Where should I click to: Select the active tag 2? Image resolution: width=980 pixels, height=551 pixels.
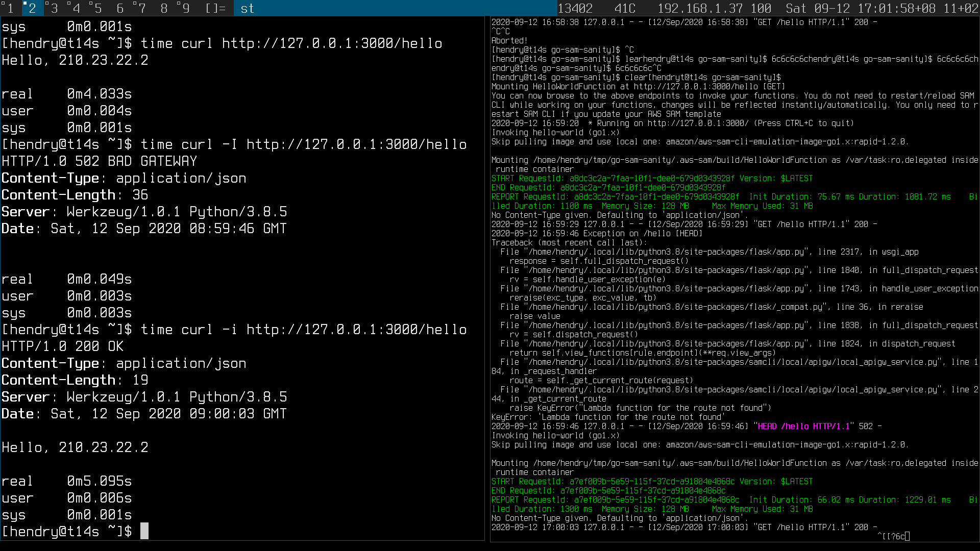point(32,8)
